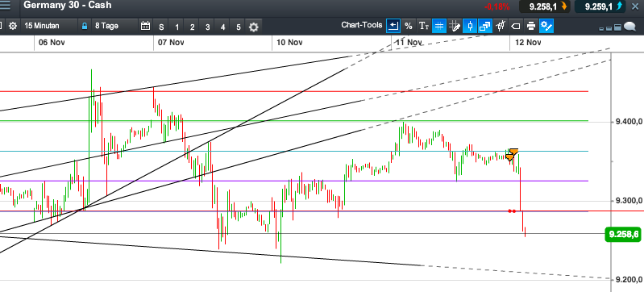Select the text annotation tool
The width and height of the screenshot is (644, 292).
point(424,26)
